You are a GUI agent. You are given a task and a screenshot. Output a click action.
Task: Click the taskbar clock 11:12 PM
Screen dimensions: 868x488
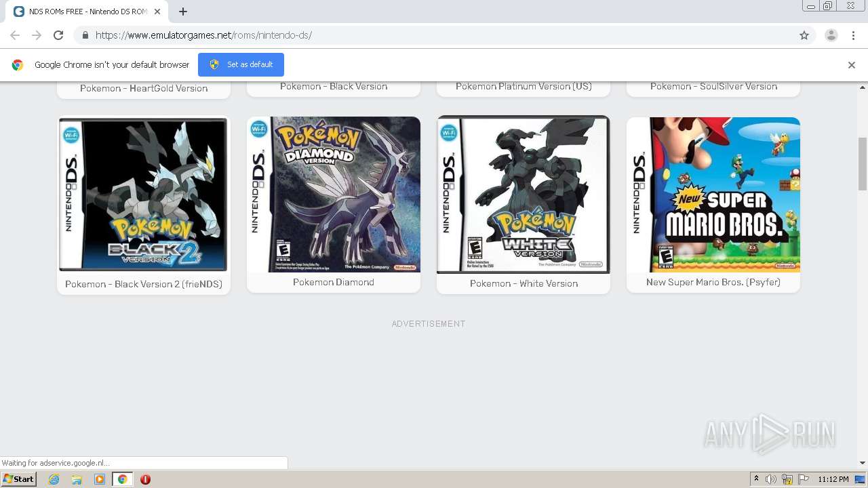(x=833, y=479)
